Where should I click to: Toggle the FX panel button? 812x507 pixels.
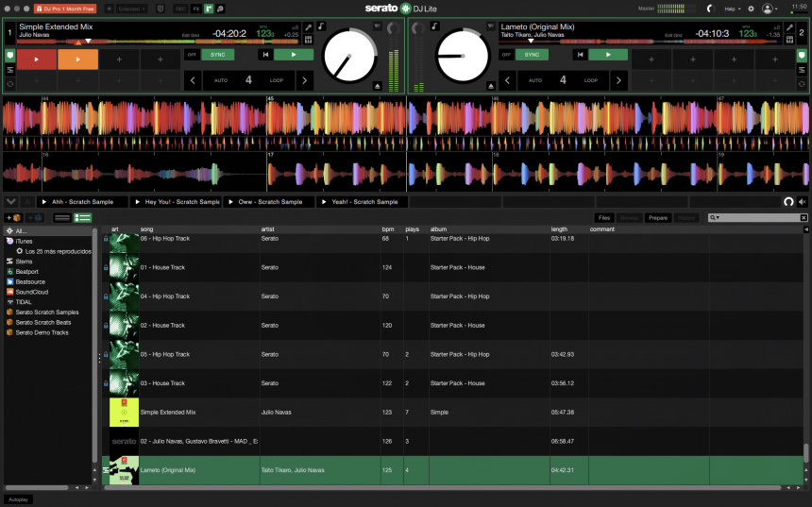coord(195,8)
